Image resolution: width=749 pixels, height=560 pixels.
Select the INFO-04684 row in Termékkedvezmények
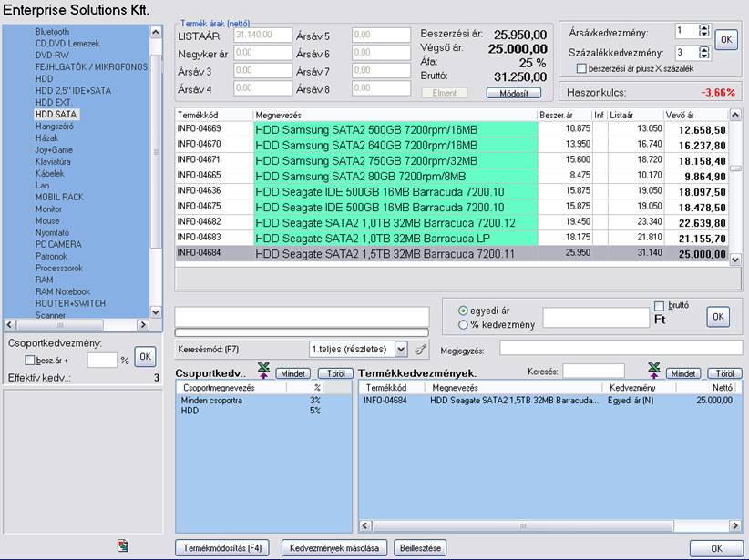pos(550,401)
